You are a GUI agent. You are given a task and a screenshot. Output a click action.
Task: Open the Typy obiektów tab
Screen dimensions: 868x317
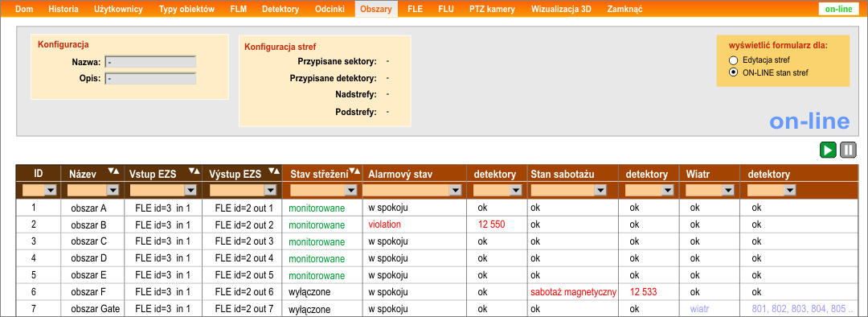pos(186,9)
